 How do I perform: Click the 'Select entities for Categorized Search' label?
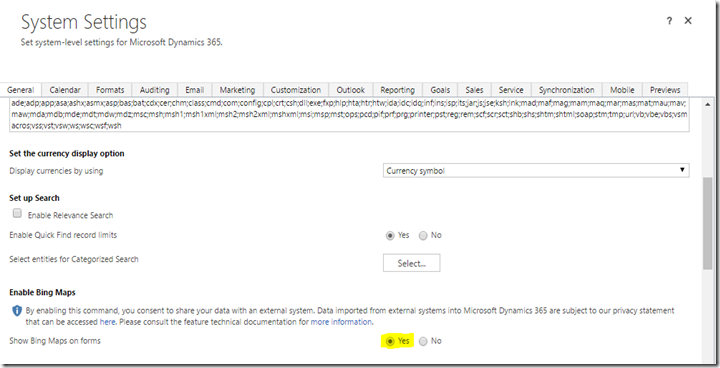[74, 259]
